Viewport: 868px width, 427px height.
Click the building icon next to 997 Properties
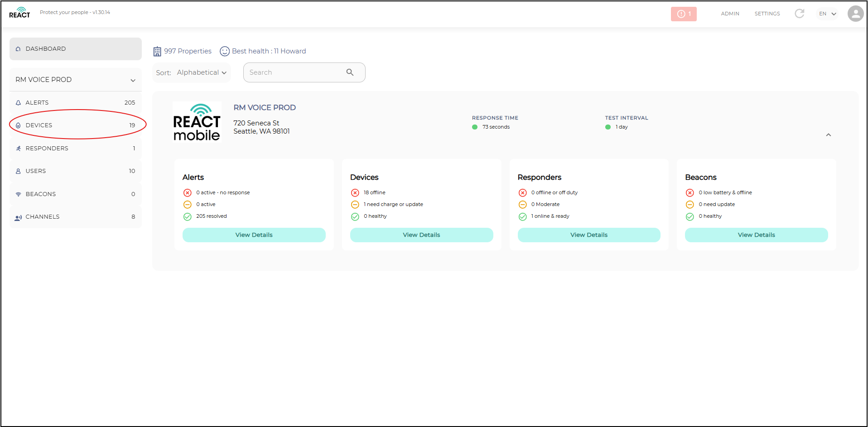tap(157, 51)
